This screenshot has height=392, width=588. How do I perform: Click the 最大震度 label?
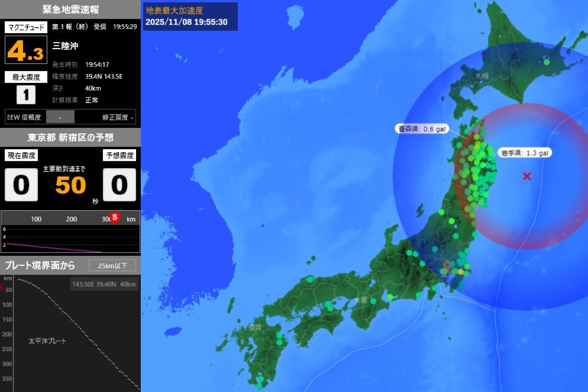pyautogui.click(x=26, y=77)
